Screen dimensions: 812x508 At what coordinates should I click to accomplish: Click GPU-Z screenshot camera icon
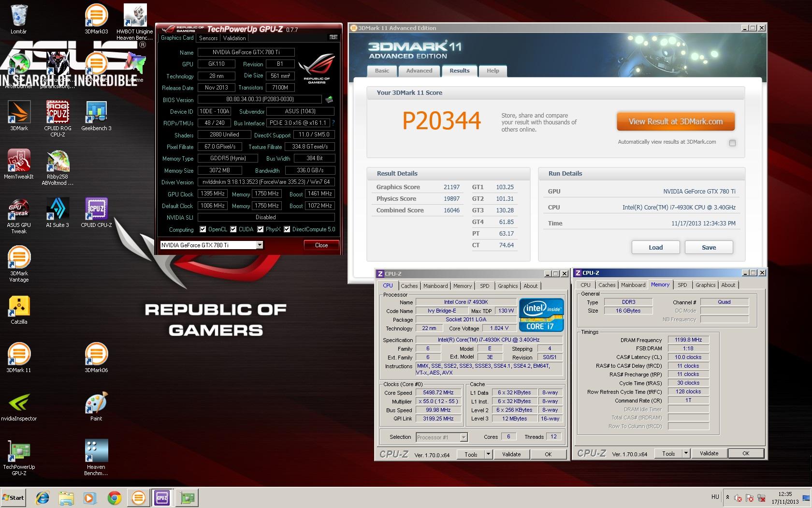coord(333,37)
